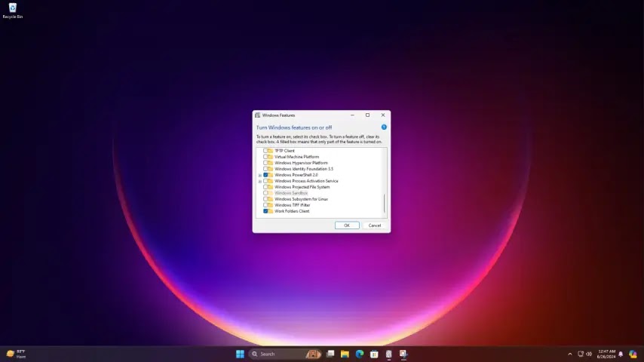Open the weather widget on the taskbar
644x362 pixels.
[x=16, y=354]
